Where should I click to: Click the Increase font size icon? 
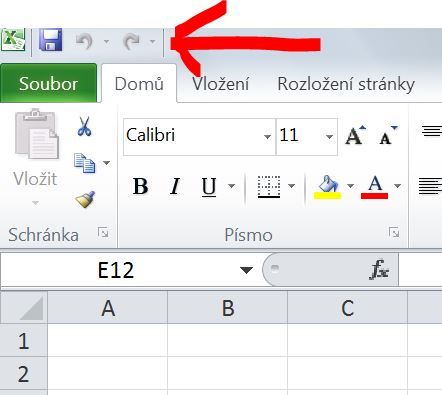[x=355, y=135]
